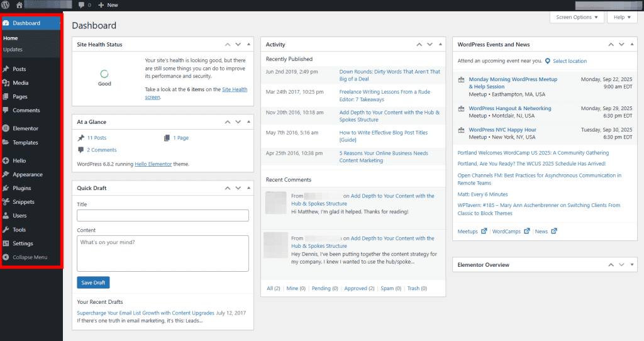Click the Tools wrench icon
Screen dimensions: 644x341
tap(6, 230)
